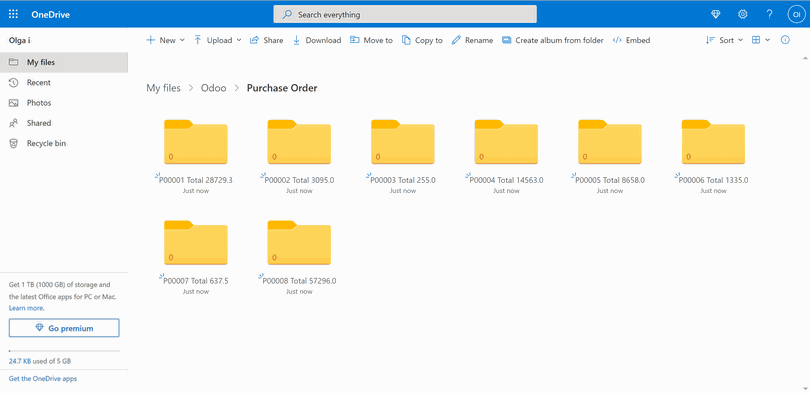Click the Go premium button

pyautogui.click(x=64, y=328)
